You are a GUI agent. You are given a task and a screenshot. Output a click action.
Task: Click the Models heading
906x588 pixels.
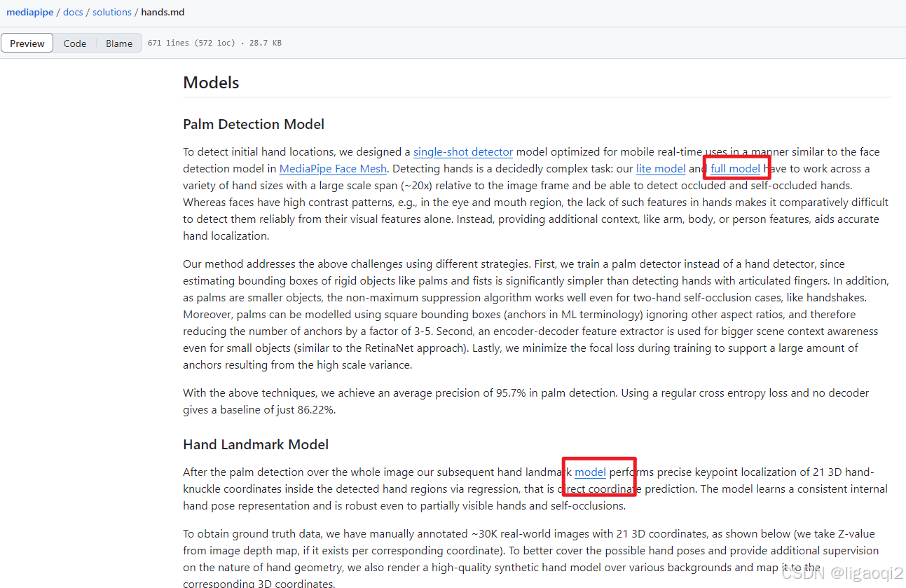pos(211,83)
